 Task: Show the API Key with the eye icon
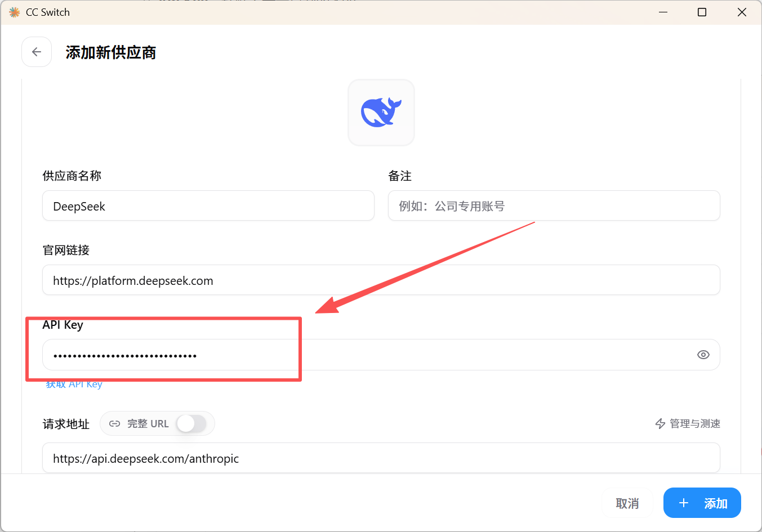point(703,355)
